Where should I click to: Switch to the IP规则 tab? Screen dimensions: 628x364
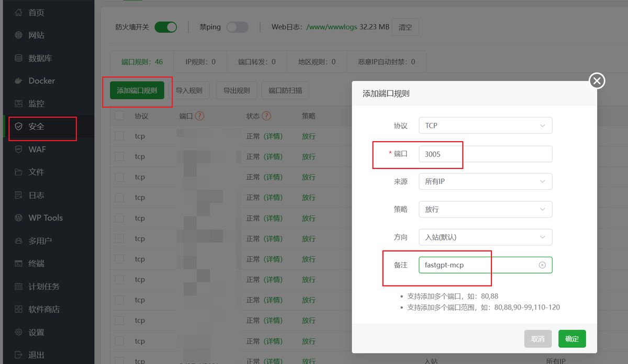pyautogui.click(x=200, y=62)
